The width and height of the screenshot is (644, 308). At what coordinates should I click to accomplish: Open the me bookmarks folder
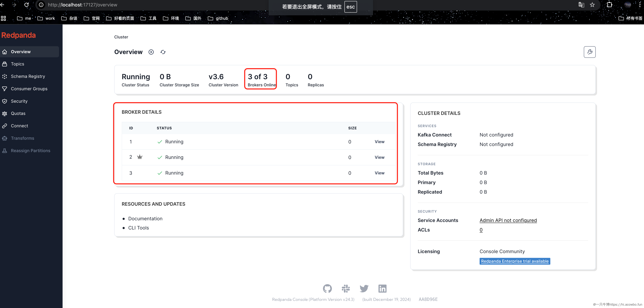pos(24,18)
